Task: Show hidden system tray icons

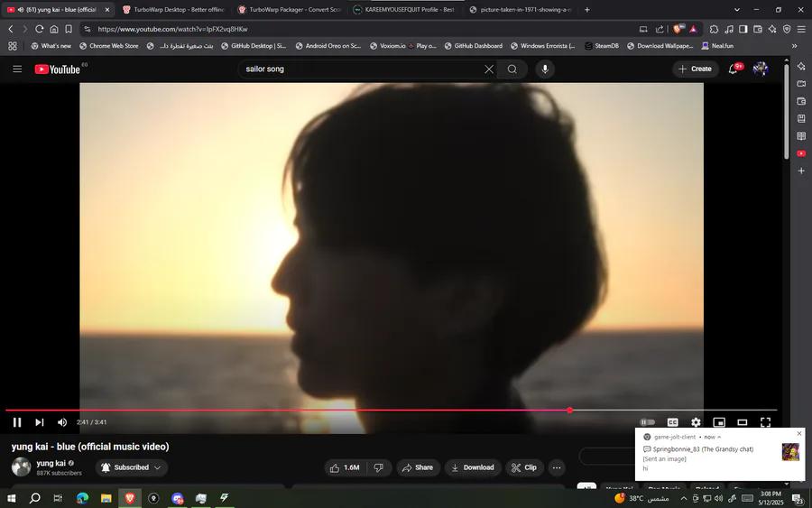Action: tap(683, 498)
